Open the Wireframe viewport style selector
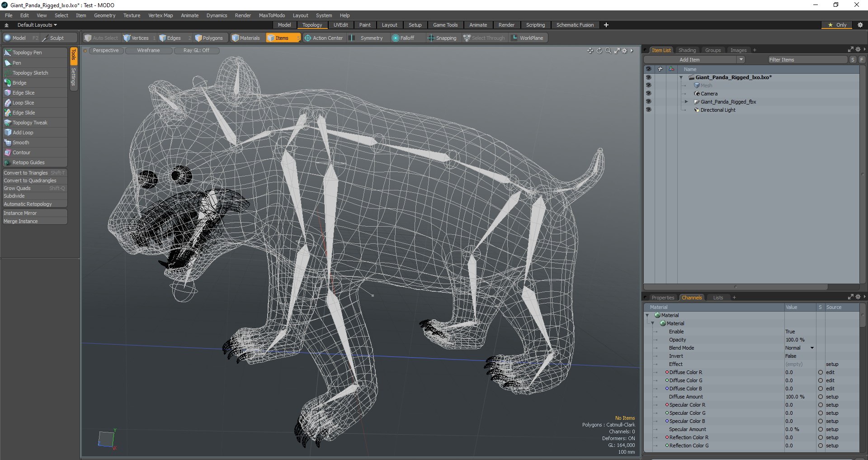The image size is (868, 460). tap(149, 51)
